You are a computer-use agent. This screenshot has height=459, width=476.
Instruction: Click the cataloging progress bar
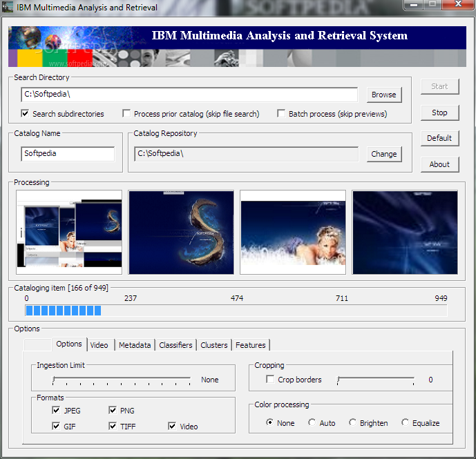click(x=236, y=311)
